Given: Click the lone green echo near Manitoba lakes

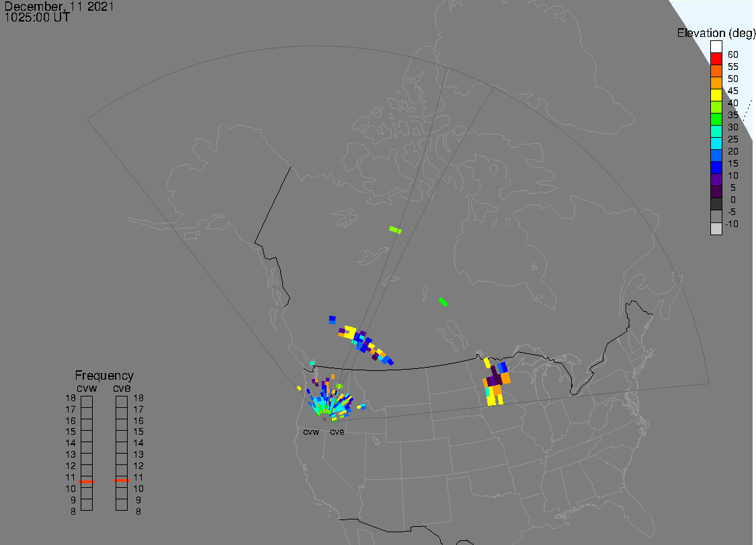Looking at the screenshot, I should 443,302.
